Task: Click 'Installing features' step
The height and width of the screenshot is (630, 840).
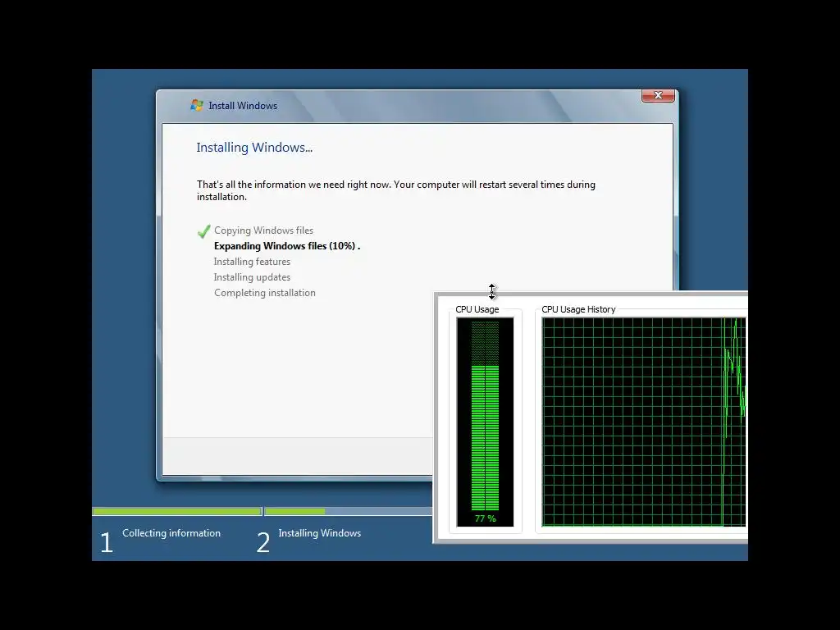Action: (252, 262)
